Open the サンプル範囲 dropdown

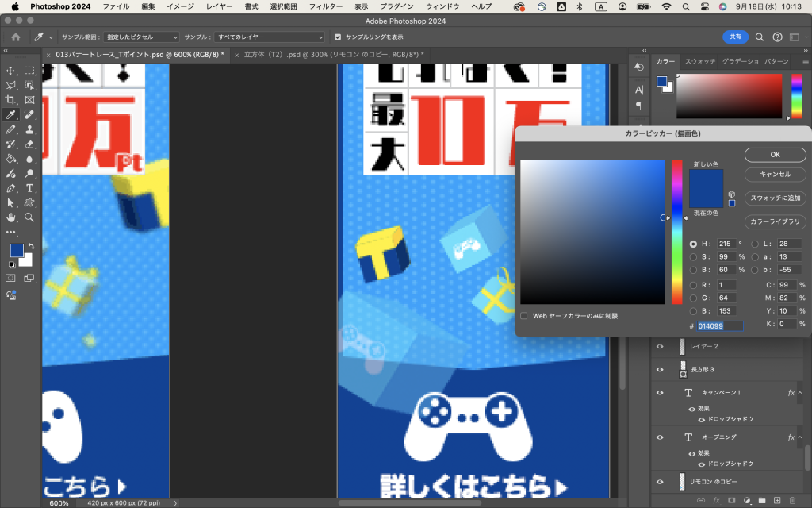pos(141,37)
